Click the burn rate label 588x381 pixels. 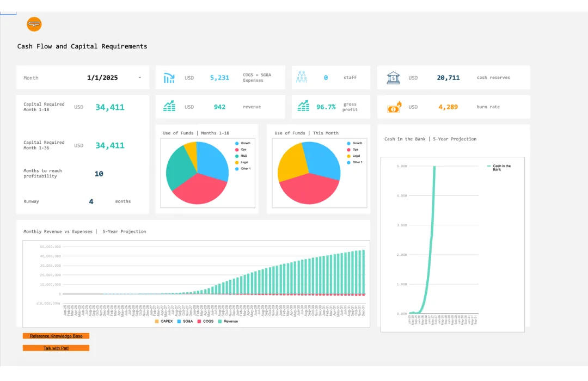488,107
